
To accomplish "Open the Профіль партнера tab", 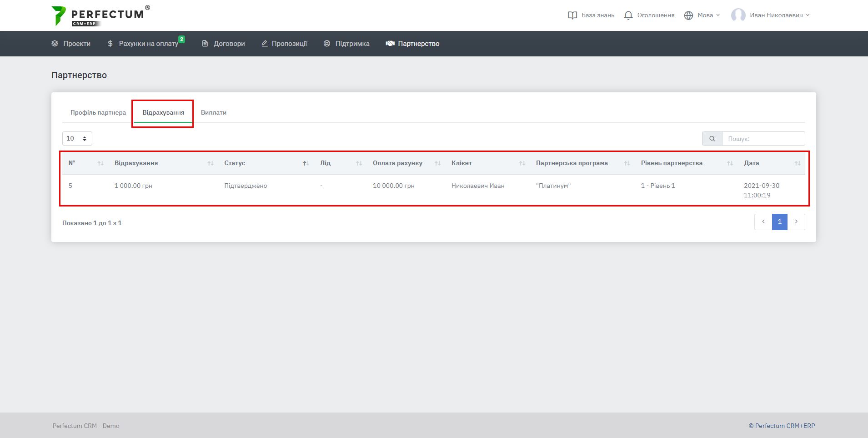I will (x=98, y=113).
